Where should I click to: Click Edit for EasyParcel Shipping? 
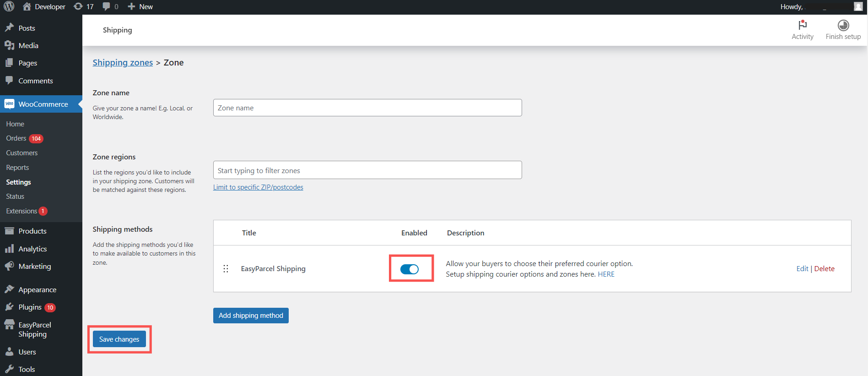(x=802, y=268)
